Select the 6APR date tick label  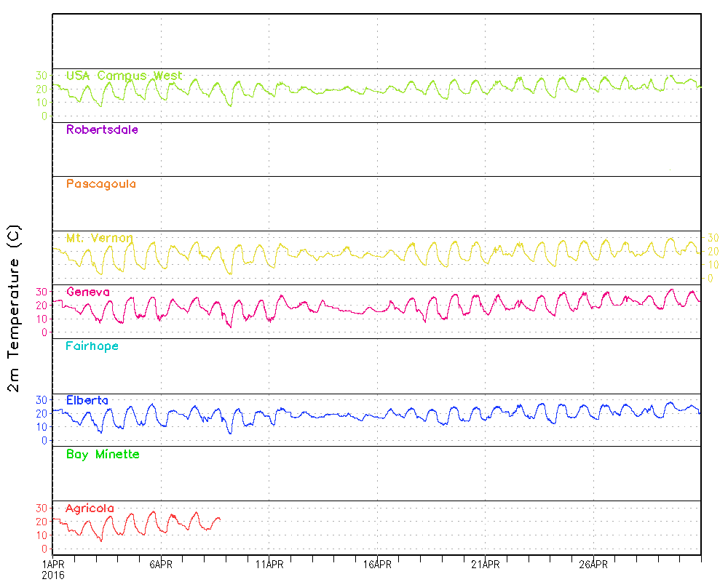[x=160, y=565]
